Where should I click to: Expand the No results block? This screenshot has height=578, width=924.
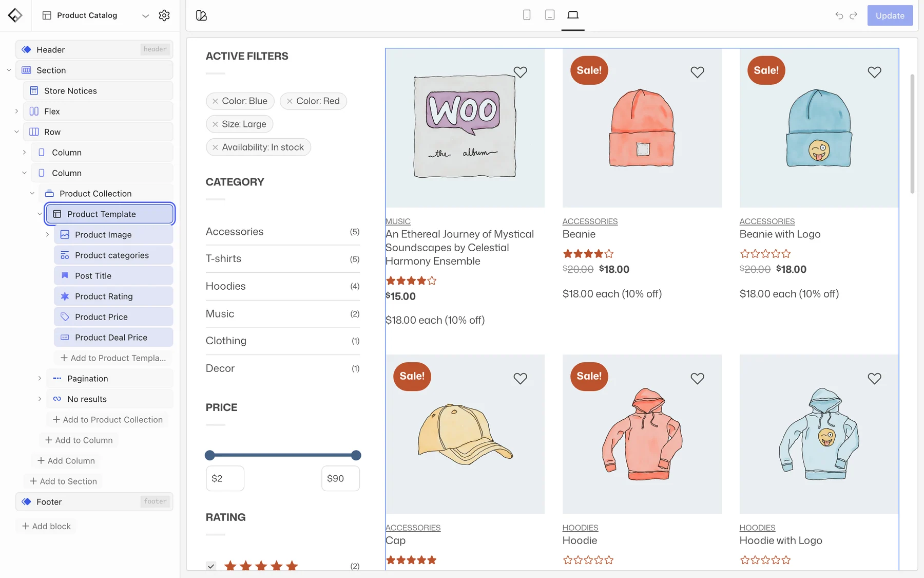[x=40, y=399]
